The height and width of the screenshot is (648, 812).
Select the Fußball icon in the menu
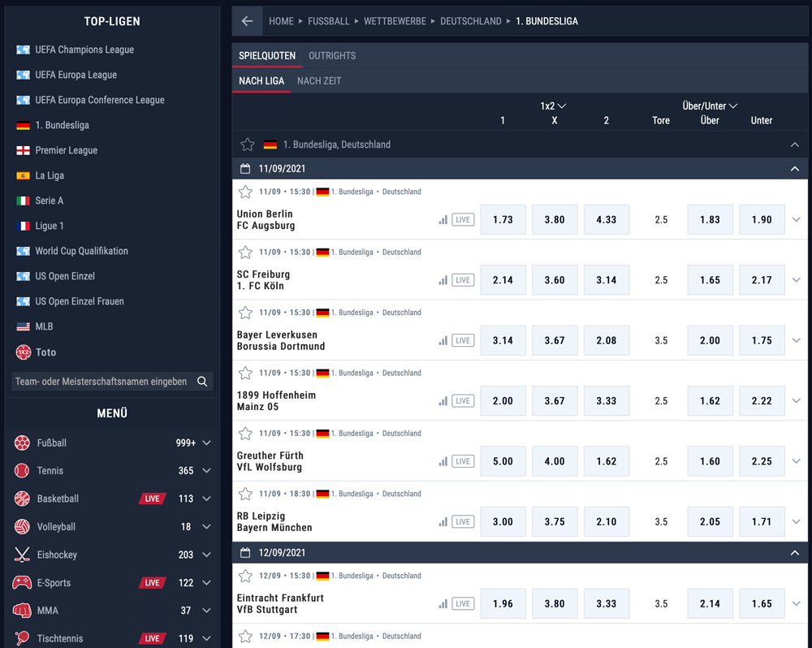tap(20, 443)
